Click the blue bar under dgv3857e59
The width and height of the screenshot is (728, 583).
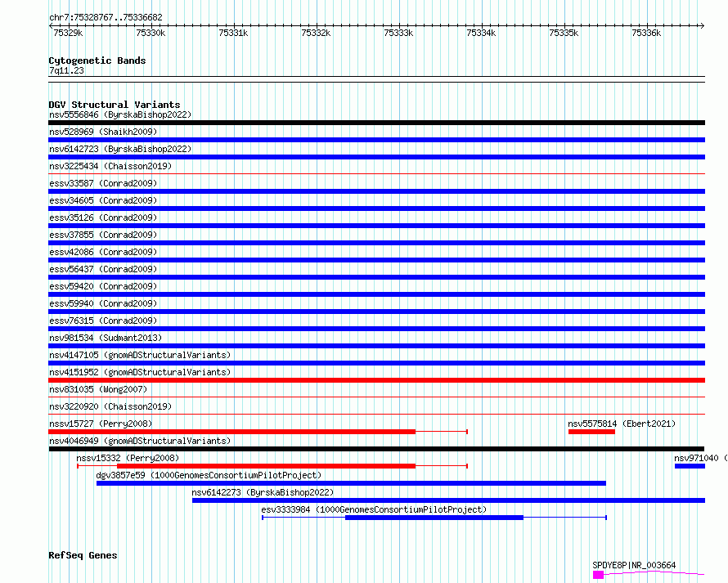(351, 483)
